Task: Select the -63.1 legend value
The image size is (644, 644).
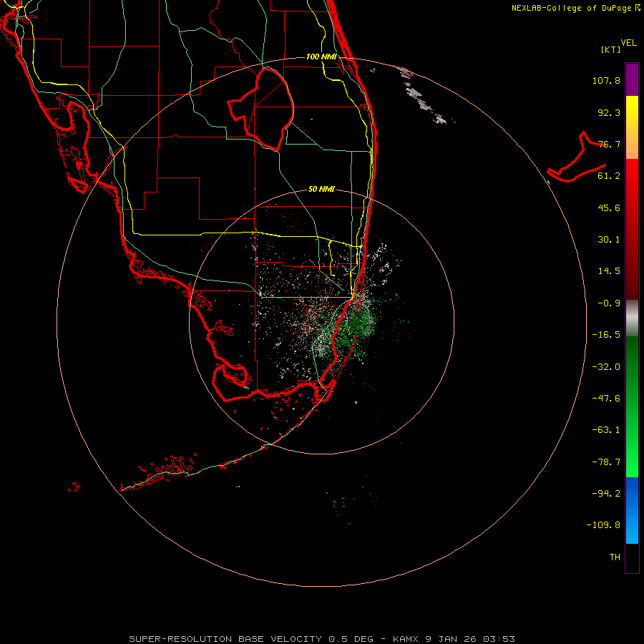Action: [606, 430]
